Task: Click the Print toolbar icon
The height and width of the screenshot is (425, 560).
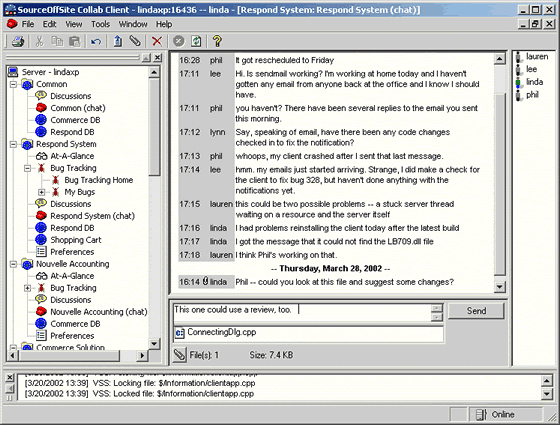Action: tap(18, 41)
